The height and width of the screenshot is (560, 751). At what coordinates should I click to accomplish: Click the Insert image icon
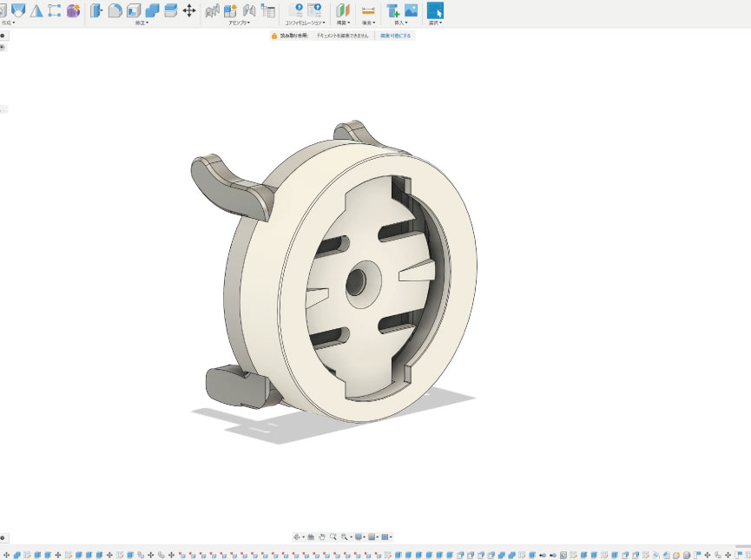[411, 10]
